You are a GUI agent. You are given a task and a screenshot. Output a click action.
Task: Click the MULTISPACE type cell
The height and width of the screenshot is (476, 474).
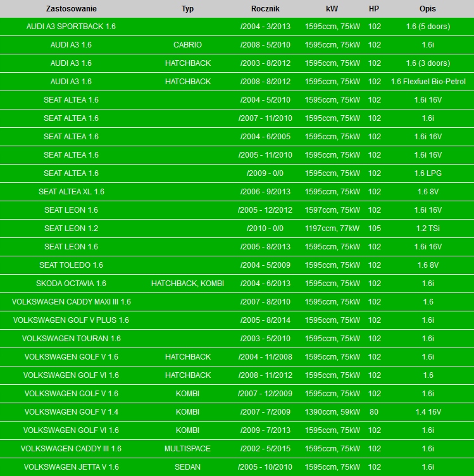click(187, 449)
